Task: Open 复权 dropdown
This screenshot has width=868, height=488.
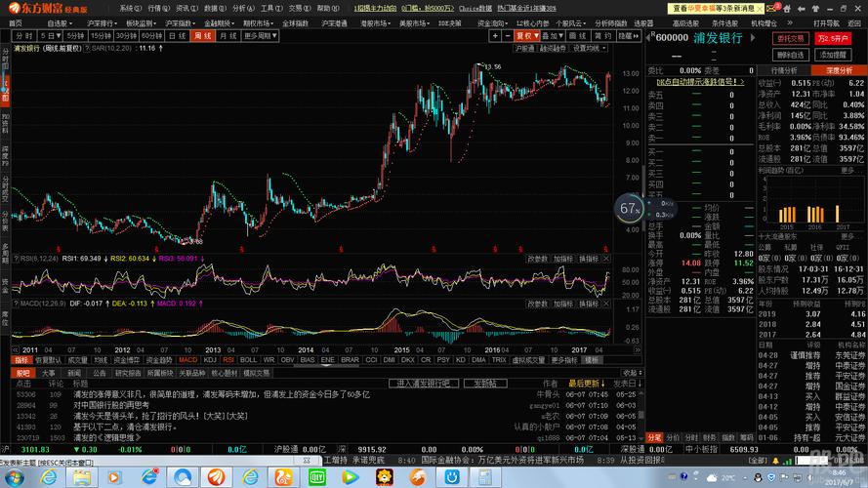Action: tap(527, 36)
